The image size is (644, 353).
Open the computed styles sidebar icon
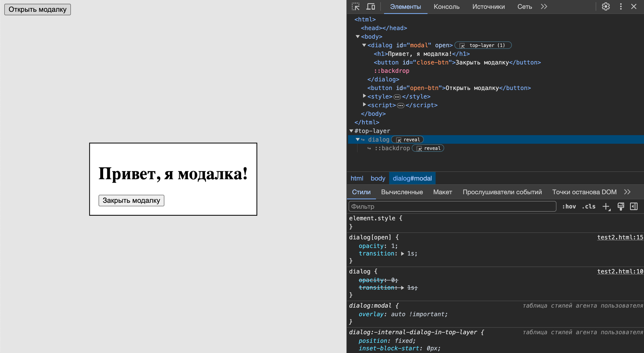[x=634, y=206]
